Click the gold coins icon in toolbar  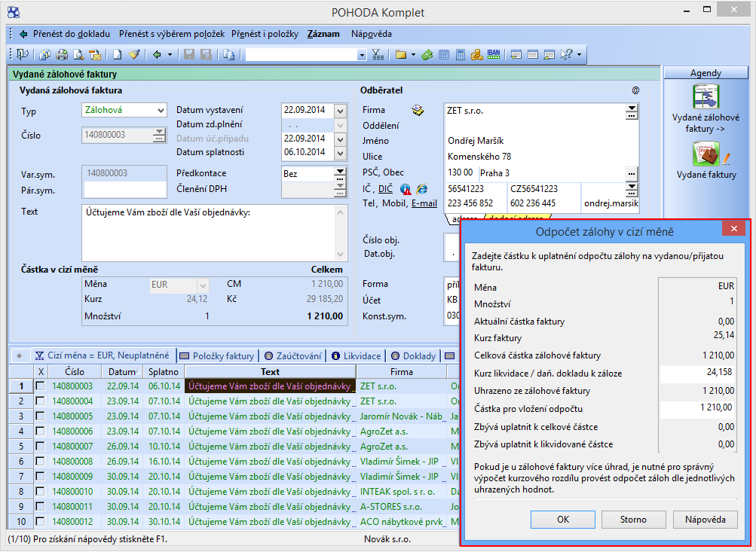coord(477,54)
